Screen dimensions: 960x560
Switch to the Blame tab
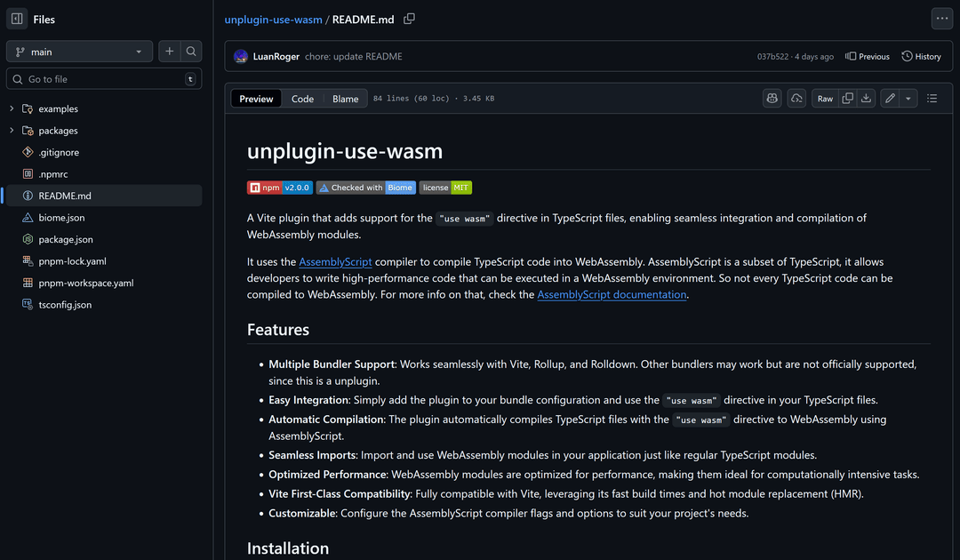coord(345,98)
